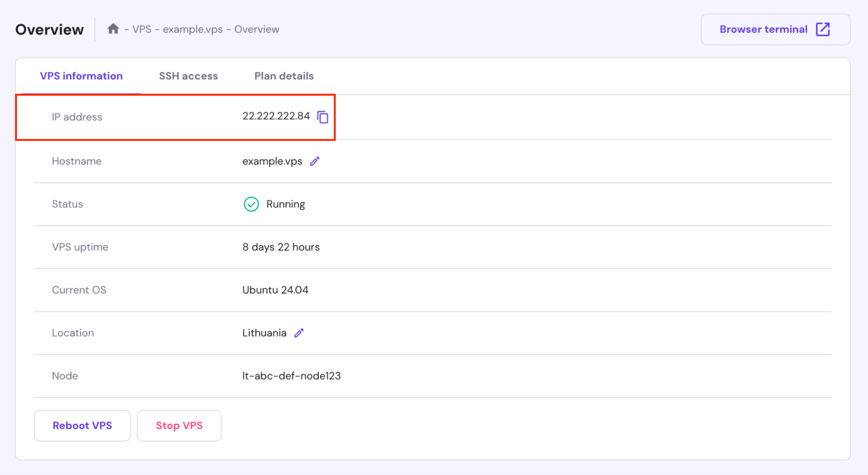Image resolution: width=868 pixels, height=475 pixels.
Task: Open the Plan details tab
Action: pyautogui.click(x=284, y=76)
